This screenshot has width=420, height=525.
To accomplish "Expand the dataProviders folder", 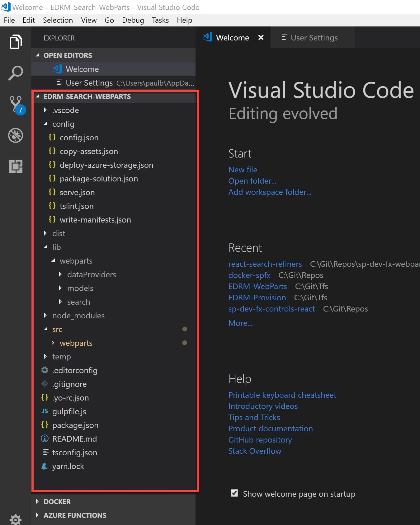I will 60,274.
